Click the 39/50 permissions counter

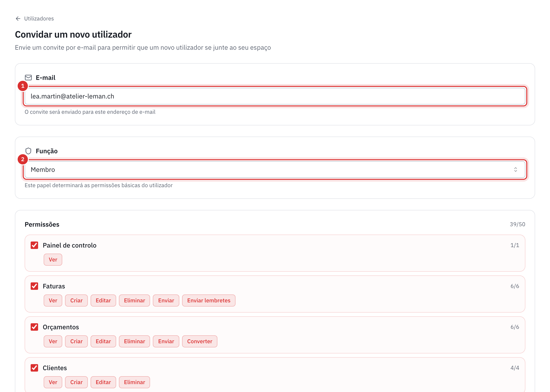click(517, 224)
